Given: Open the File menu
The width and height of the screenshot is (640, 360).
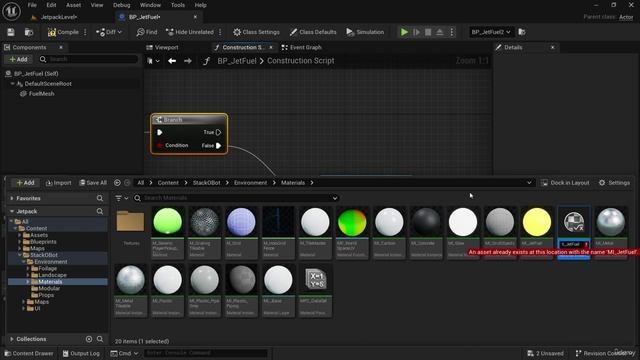Looking at the screenshot, I should [32, 5].
